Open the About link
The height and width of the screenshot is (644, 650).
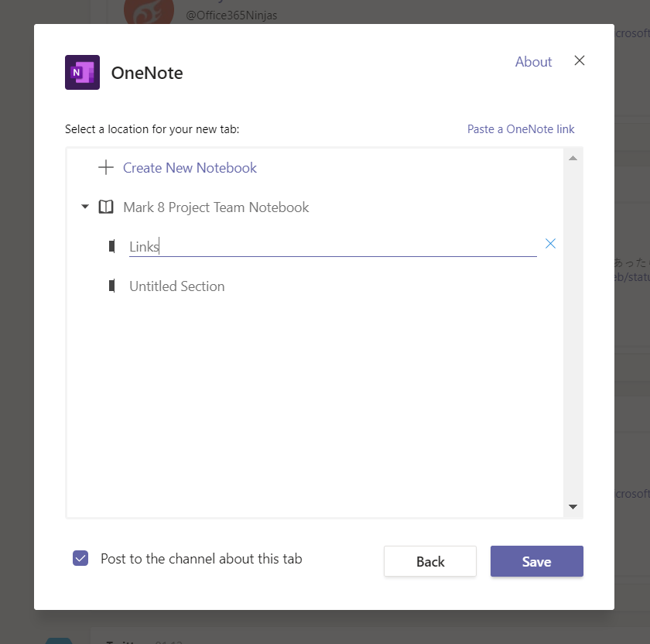click(533, 62)
